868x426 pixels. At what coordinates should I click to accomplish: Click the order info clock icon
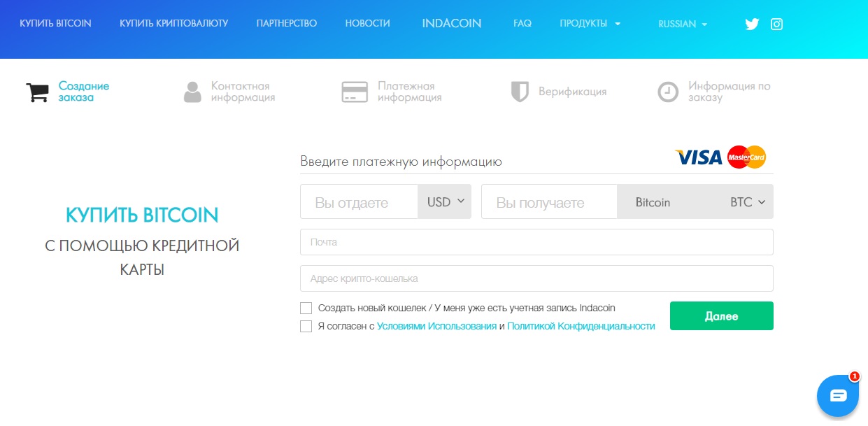click(x=668, y=92)
